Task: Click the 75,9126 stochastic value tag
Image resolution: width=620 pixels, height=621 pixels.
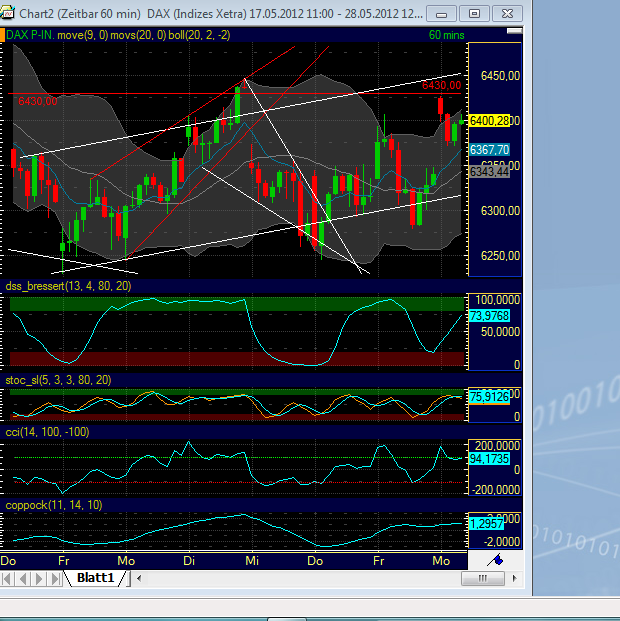Action: click(489, 396)
